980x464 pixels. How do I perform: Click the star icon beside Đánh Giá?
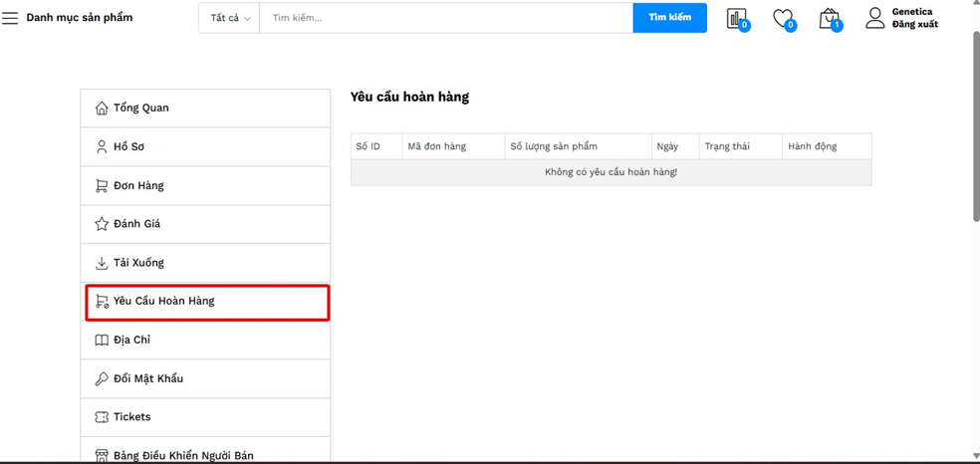(x=101, y=224)
